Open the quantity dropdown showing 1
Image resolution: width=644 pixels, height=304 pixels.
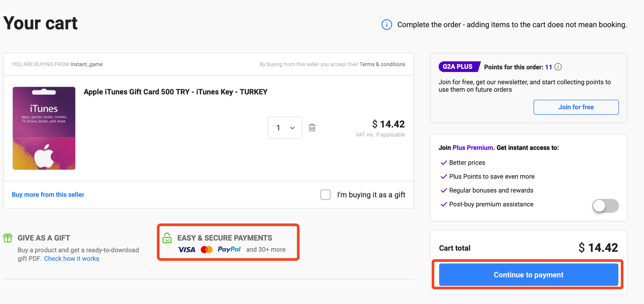285,128
